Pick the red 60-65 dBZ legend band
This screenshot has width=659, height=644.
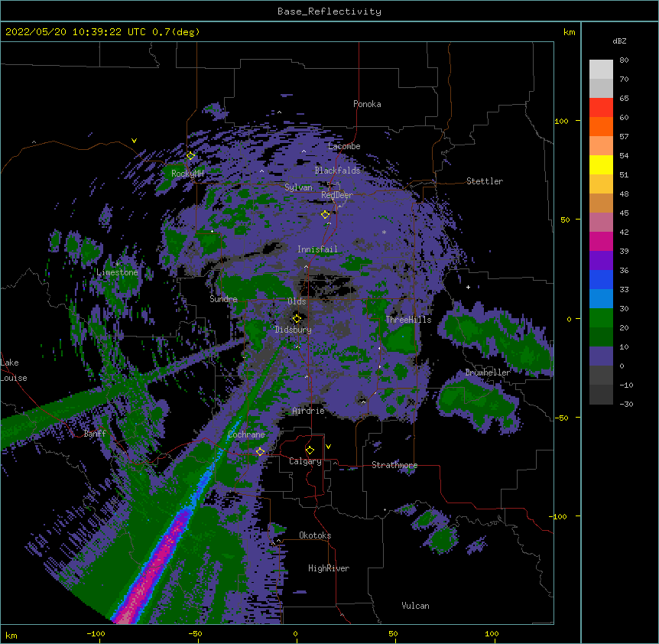[601, 108]
